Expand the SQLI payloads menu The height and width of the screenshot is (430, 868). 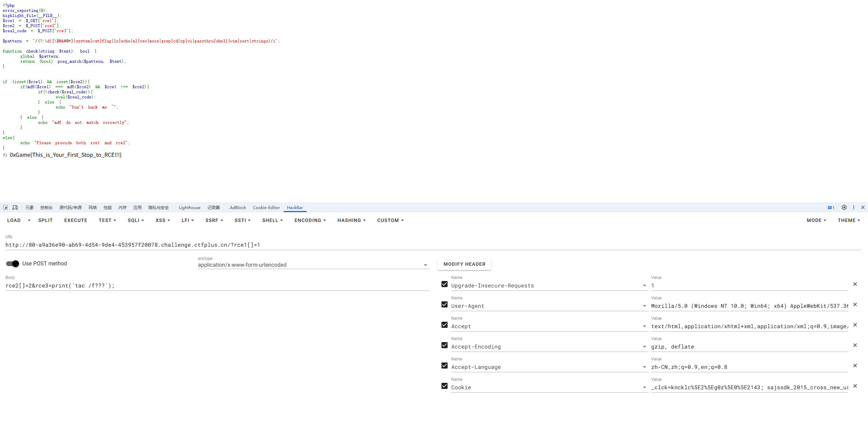click(x=135, y=220)
